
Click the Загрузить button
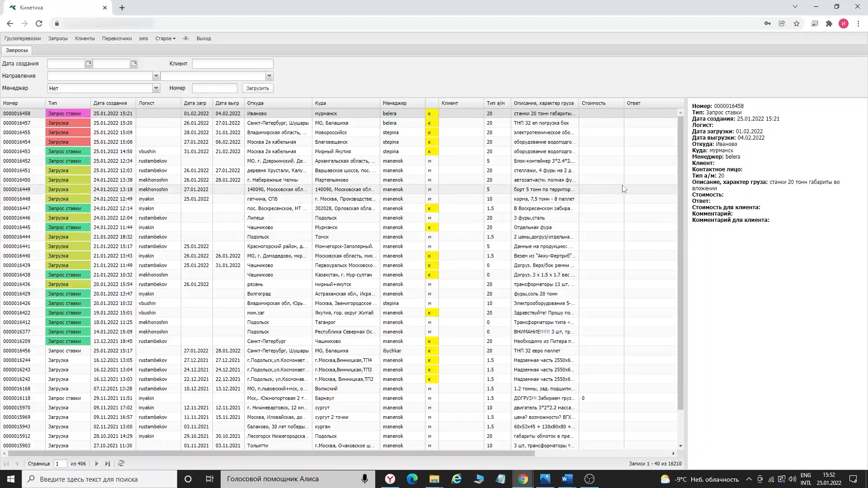click(257, 88)
